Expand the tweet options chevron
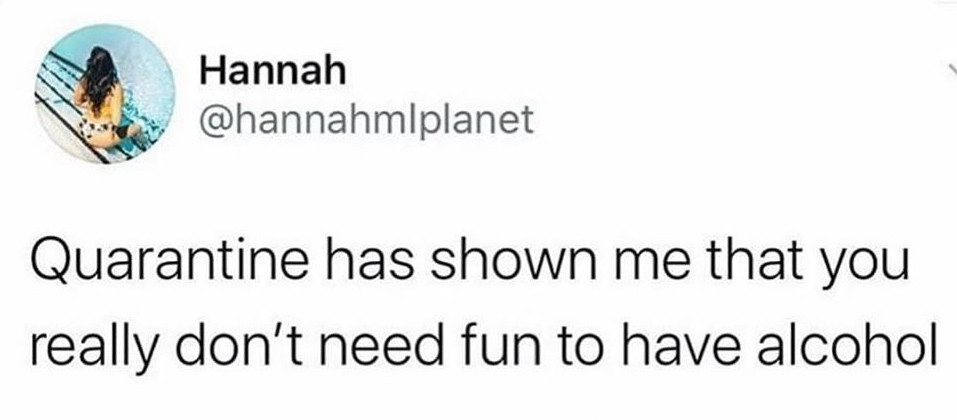 coord(950,68)
